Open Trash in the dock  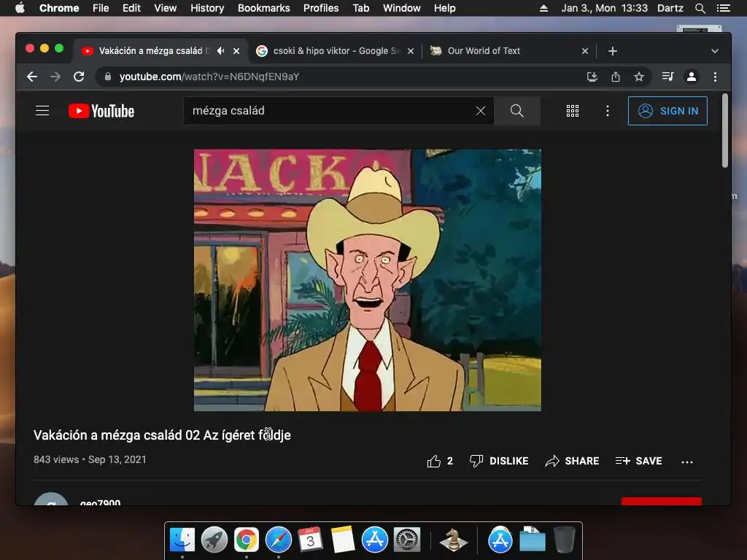(565, 540)
